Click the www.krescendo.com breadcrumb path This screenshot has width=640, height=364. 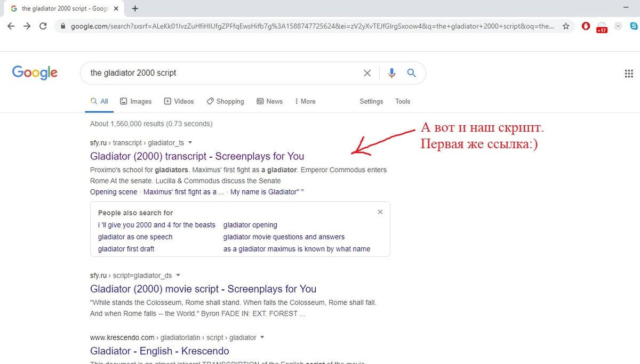[173, 337]
